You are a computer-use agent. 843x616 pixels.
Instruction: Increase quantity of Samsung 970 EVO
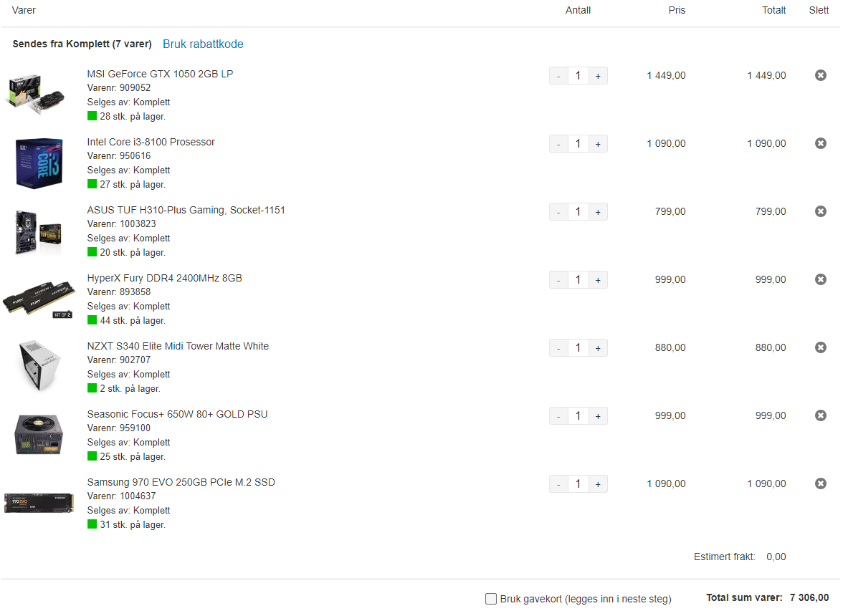tap(598, 484)
